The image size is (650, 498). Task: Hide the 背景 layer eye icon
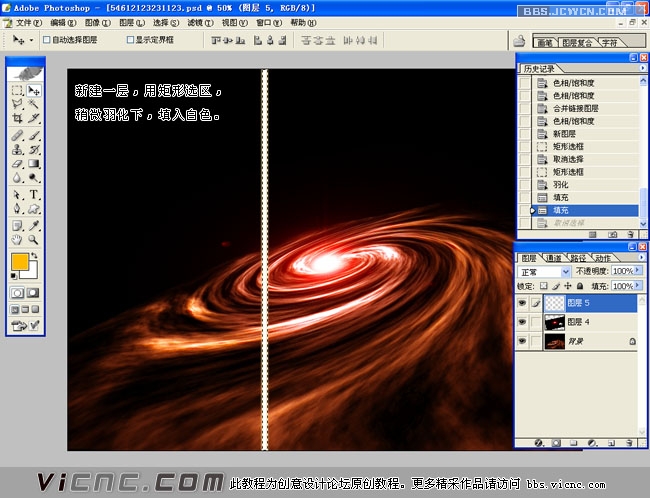[x=522, y=341]
